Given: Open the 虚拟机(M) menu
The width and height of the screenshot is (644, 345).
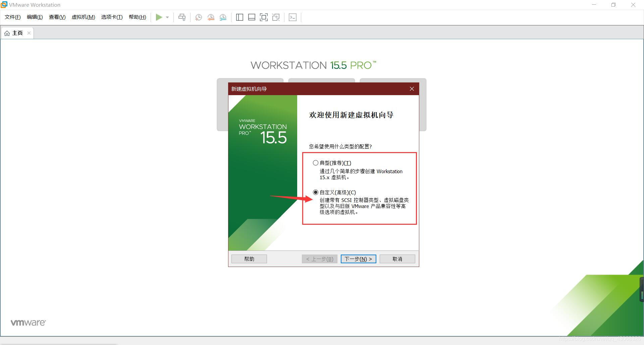Looking at the screenshot, I should pyautogui.click(x=84, y=17).
